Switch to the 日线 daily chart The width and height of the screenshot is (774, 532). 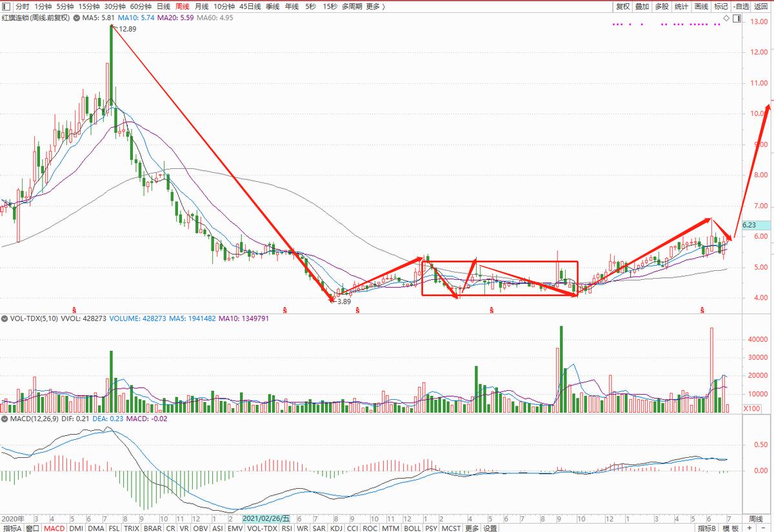point(164,6)
